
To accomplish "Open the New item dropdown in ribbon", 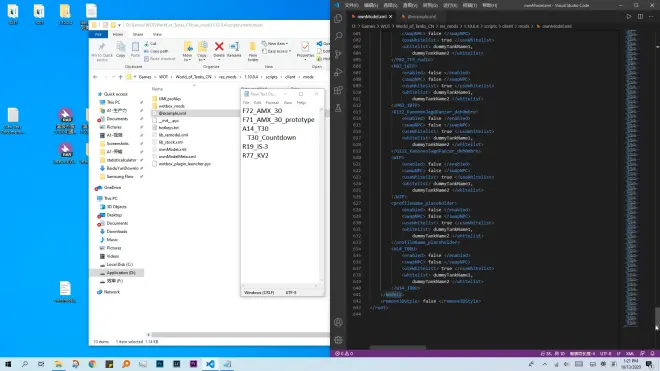I will click(x=275, y=44).
